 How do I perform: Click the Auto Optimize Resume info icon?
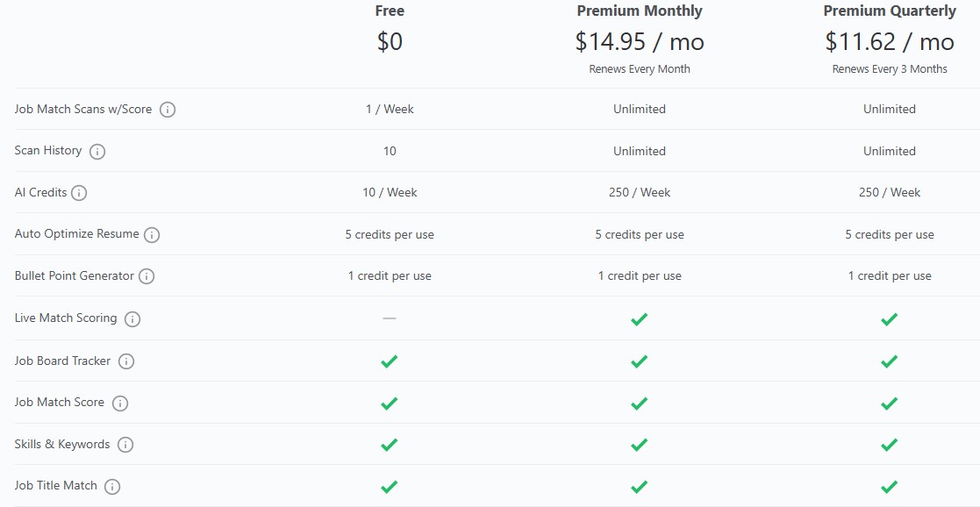153,235
